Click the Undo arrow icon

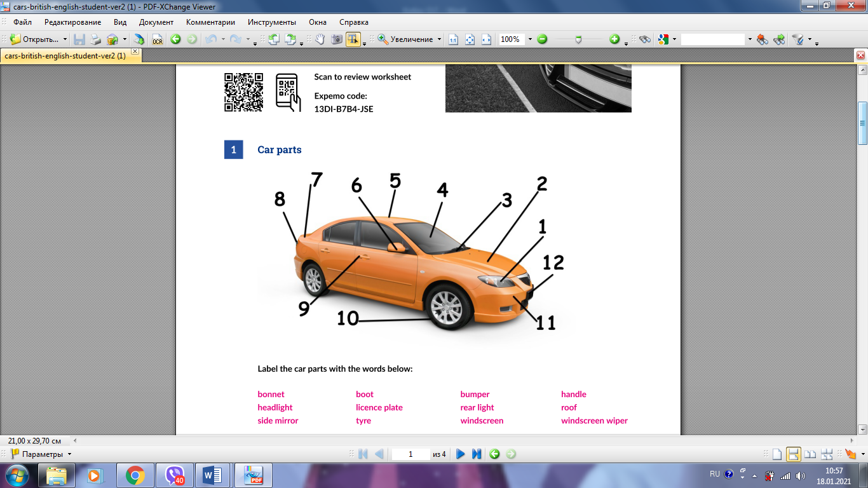click(x=211, y=39)
